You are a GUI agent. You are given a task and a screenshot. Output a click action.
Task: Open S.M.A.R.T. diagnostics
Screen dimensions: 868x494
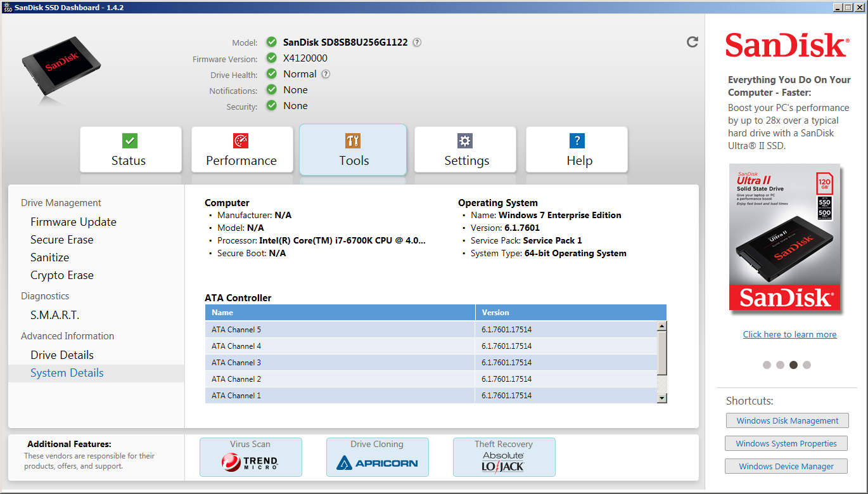(x=55, y=315)
